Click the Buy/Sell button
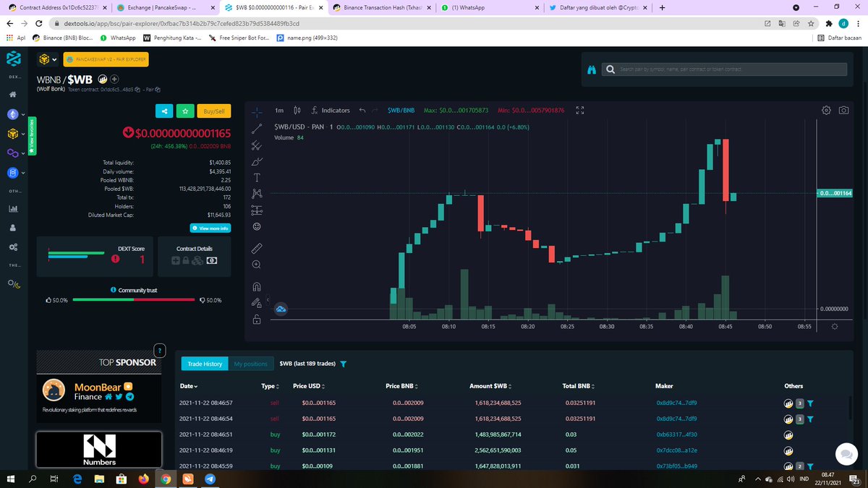Viewport: 868px width, 488px height. 214,111
